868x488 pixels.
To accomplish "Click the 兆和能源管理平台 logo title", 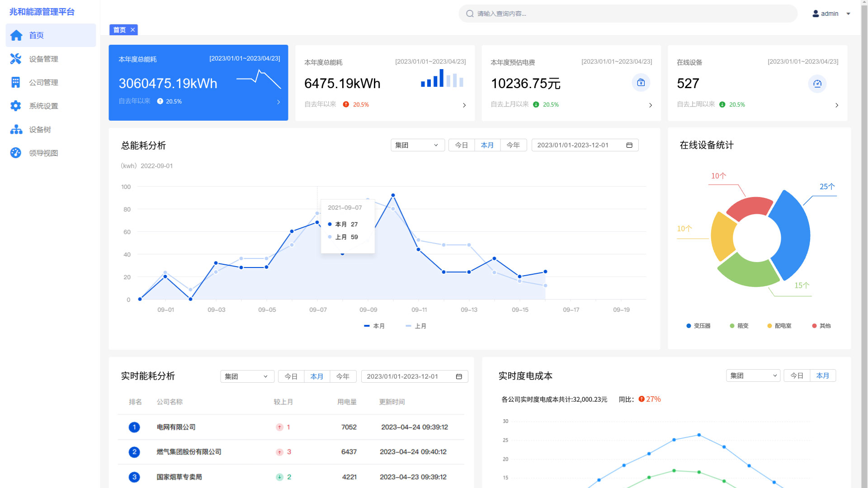I will [x=42, y=12].
